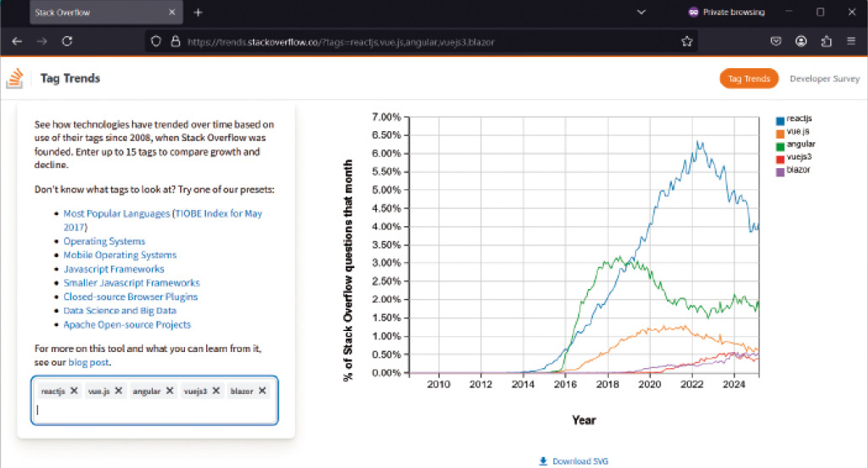Open Most Popular Languages preset link

click(117, 213)
